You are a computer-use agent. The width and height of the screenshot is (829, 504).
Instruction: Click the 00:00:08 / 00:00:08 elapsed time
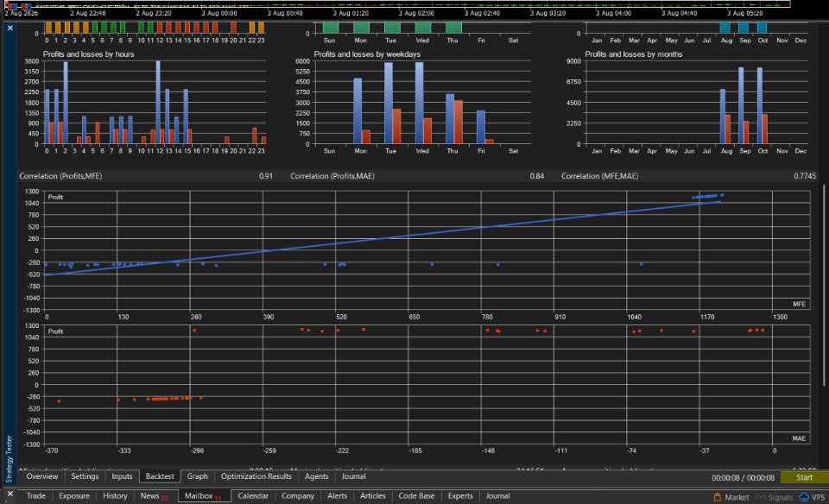tap(743, 477)
